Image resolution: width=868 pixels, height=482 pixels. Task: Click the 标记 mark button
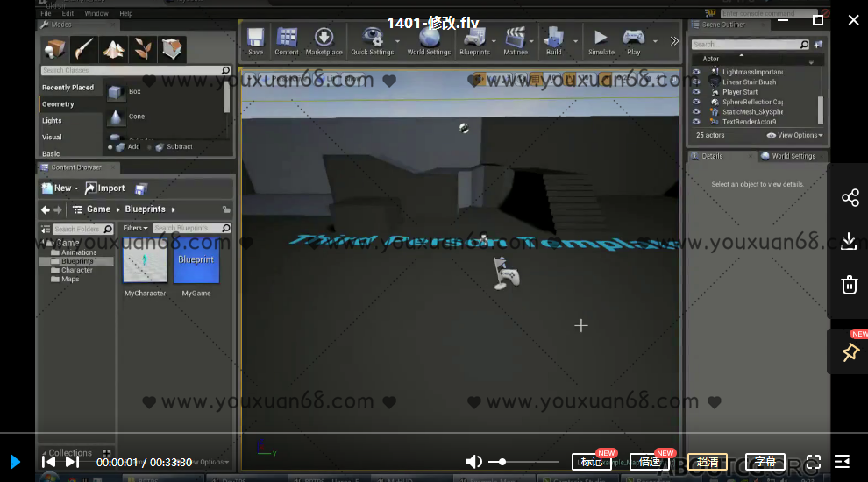tap(592, 462)
